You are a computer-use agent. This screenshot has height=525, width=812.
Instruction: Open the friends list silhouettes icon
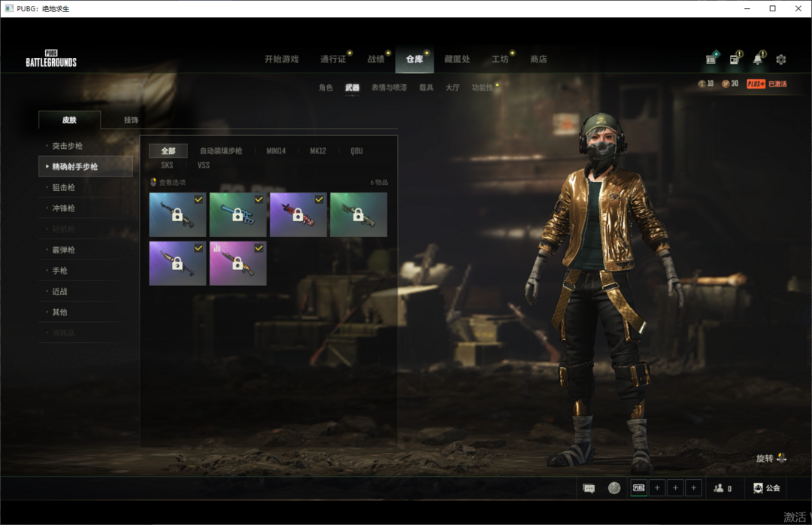[718, 487]
